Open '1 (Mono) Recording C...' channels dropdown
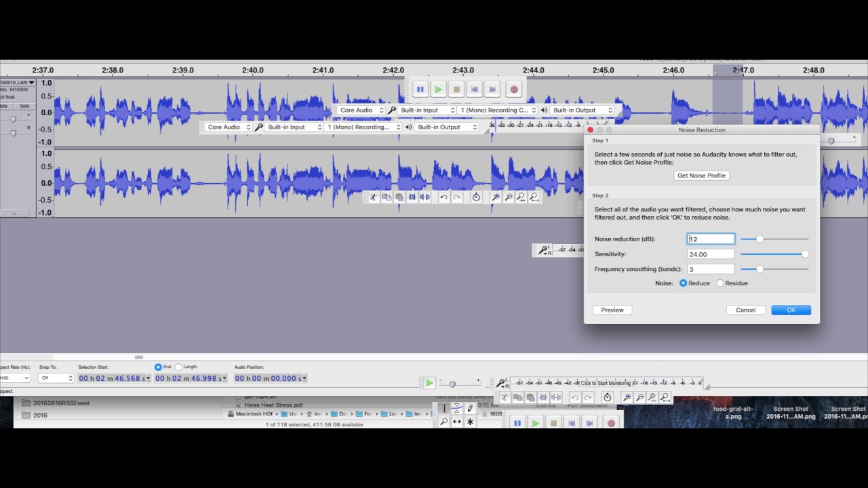Image resolution: width=868 pixels, height=488 pixels. coord(498,110)
